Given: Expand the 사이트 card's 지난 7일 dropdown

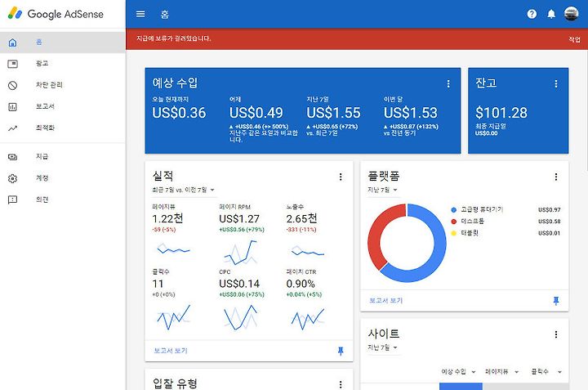Looking at the screenshot, I should point(382,347).
